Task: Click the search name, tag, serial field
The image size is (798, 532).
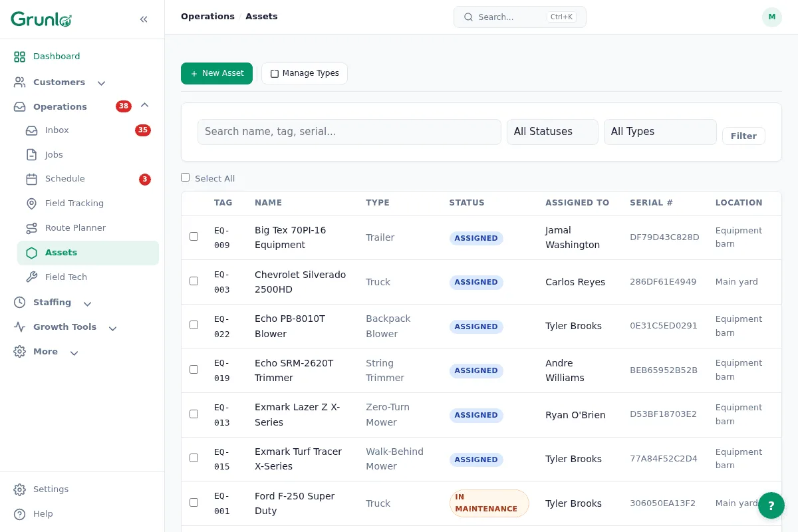Action: pyautogui.click(x=349, y=132)
